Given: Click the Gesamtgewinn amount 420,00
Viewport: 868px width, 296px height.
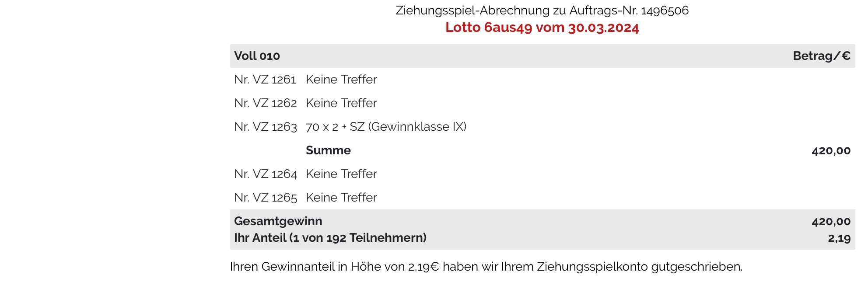Looking at the screenshot, I should (831, 222).
